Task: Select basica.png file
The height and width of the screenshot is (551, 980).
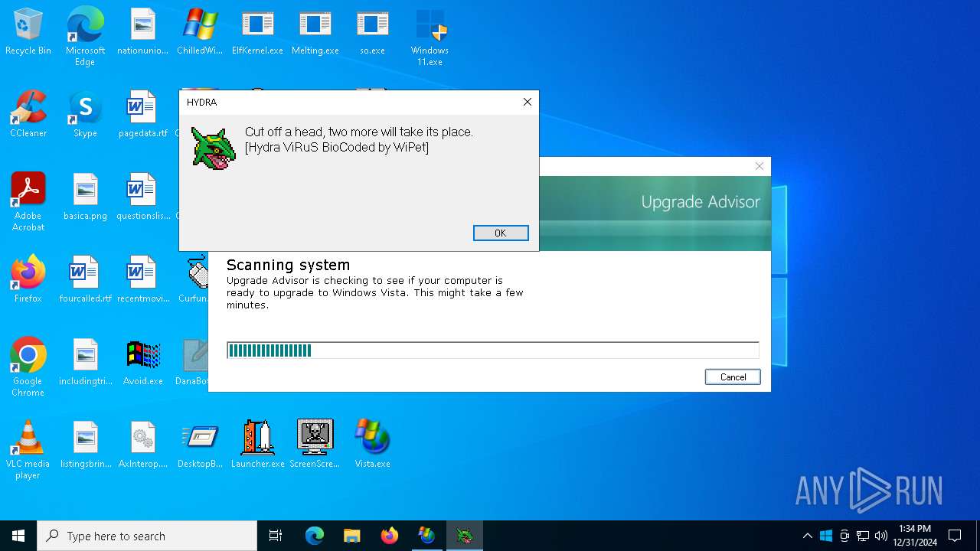Action: (x=85, y=197)
